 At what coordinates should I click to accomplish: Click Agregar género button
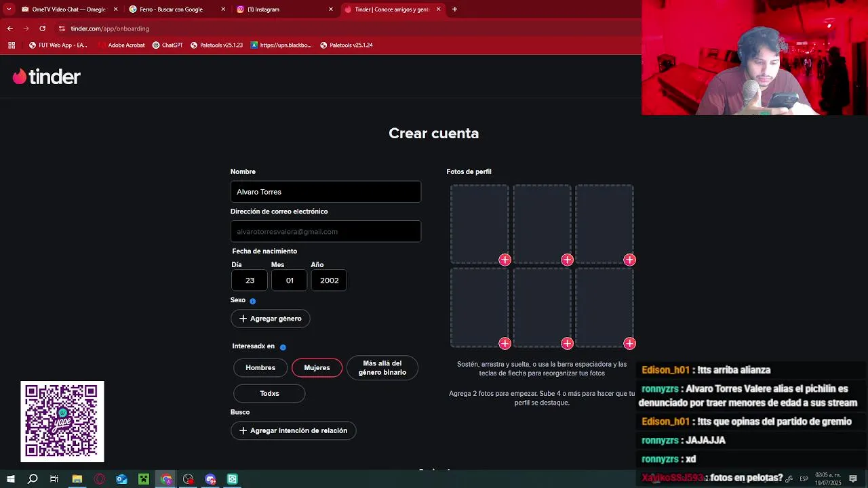pyautogui.click(x=271, y=319)
